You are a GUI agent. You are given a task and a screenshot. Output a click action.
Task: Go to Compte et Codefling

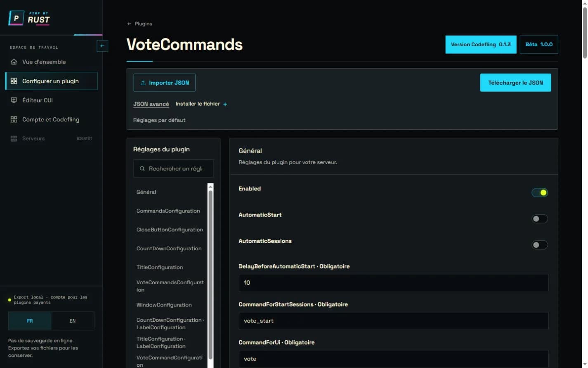[51, 119]
